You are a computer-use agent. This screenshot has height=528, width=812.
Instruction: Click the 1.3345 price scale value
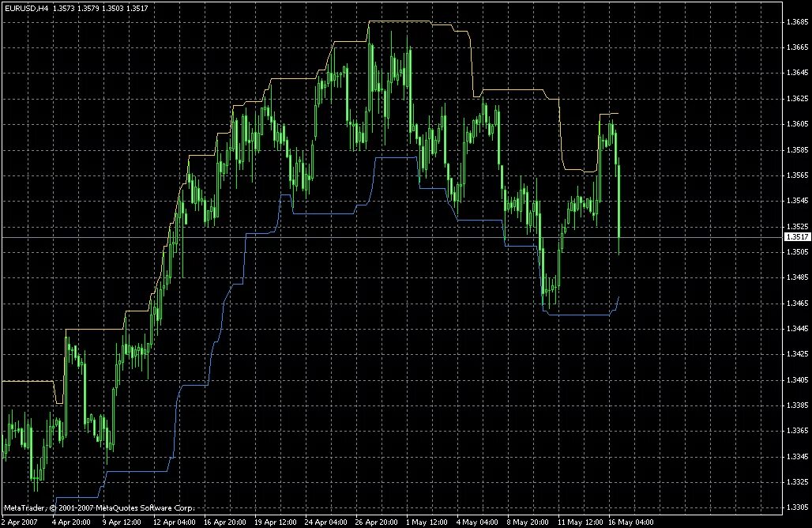[x=797, y=457]
